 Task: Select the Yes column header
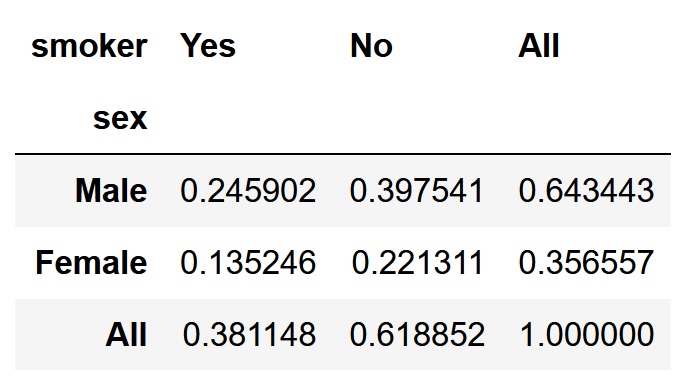(x=208, y=46)
